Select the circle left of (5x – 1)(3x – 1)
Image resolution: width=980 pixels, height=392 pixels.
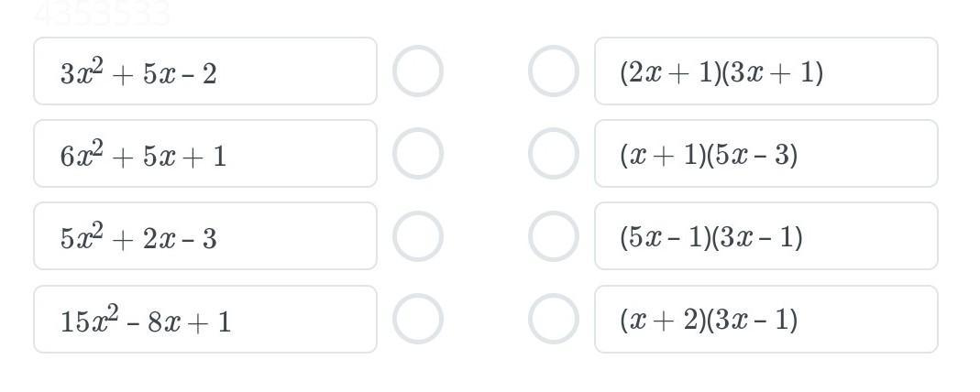pyautogui.click(x=554, y=236)
